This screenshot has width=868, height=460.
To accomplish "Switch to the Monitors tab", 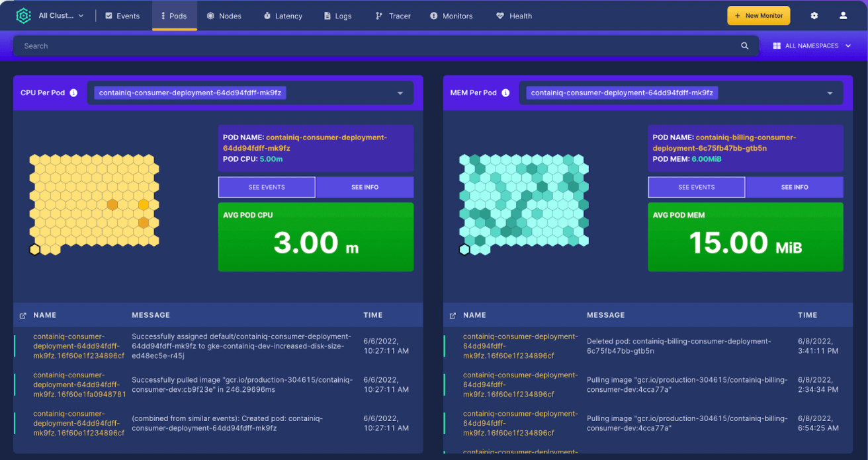I will 451,15.
